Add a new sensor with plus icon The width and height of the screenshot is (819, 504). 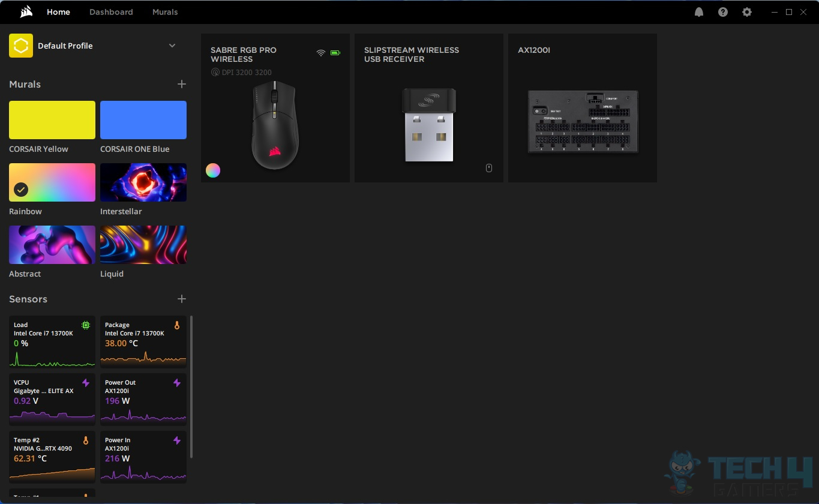click(182, 299)
